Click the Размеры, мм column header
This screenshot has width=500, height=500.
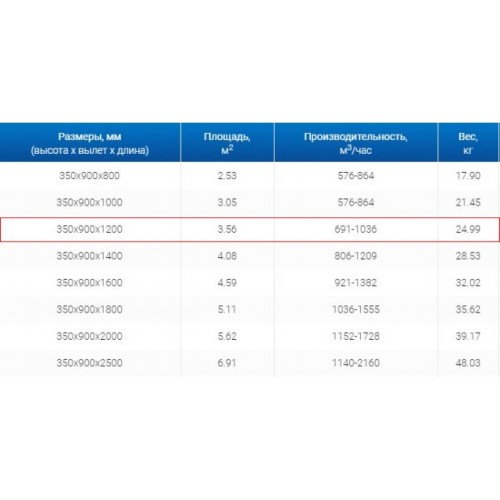(x=90, y=143)
